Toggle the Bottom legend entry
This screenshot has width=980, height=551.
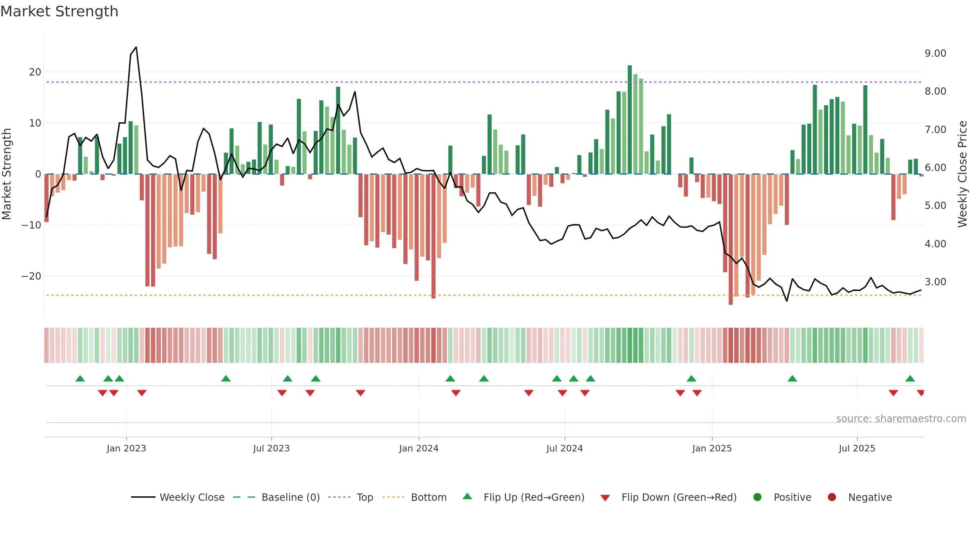tap(414, 497)
